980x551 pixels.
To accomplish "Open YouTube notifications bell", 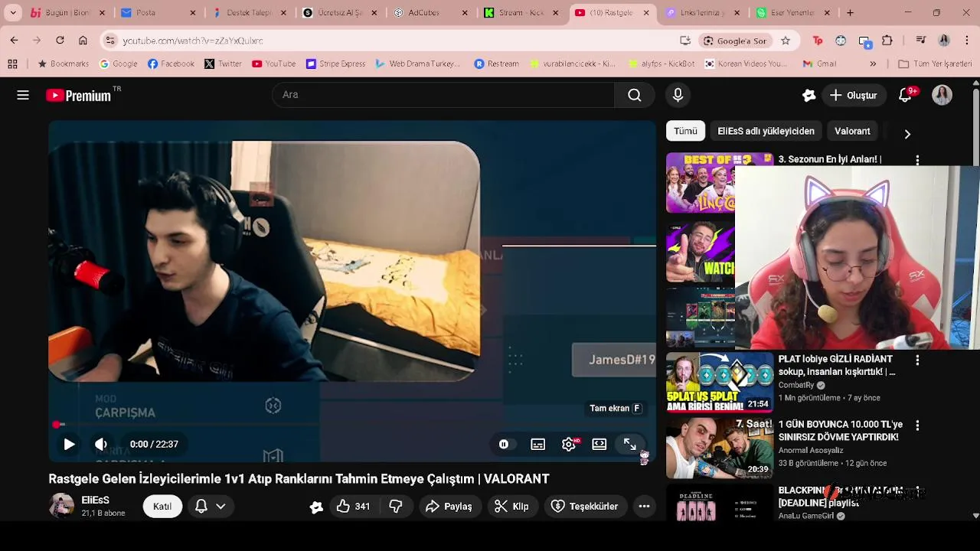I will pos(906,95).
